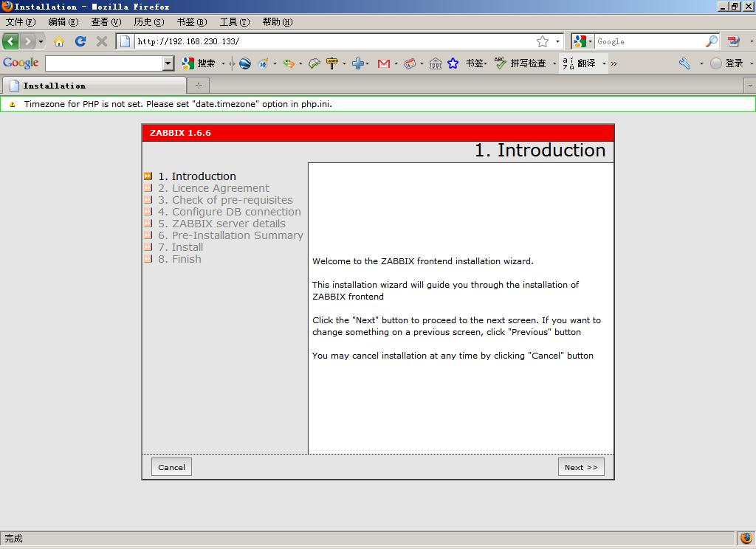
Task: Go to the Home page icon
Action: click(59, 41)
